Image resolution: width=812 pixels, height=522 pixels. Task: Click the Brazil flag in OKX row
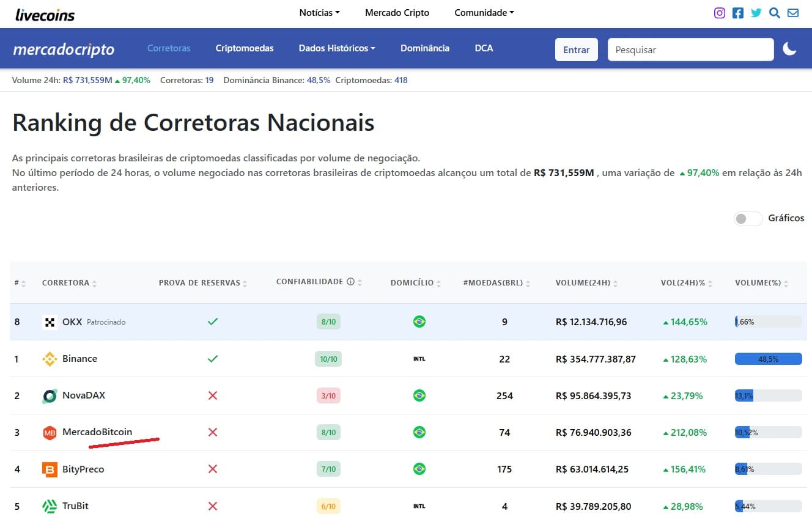(419, 322)
